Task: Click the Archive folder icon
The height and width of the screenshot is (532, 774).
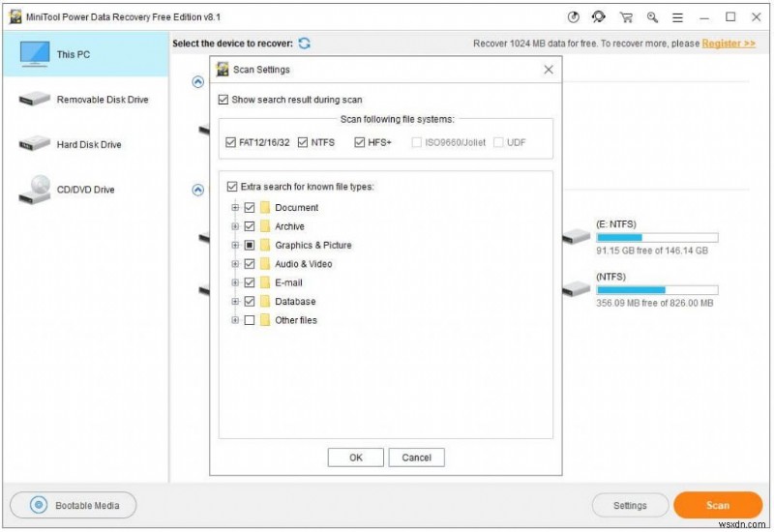Action: 265,226
